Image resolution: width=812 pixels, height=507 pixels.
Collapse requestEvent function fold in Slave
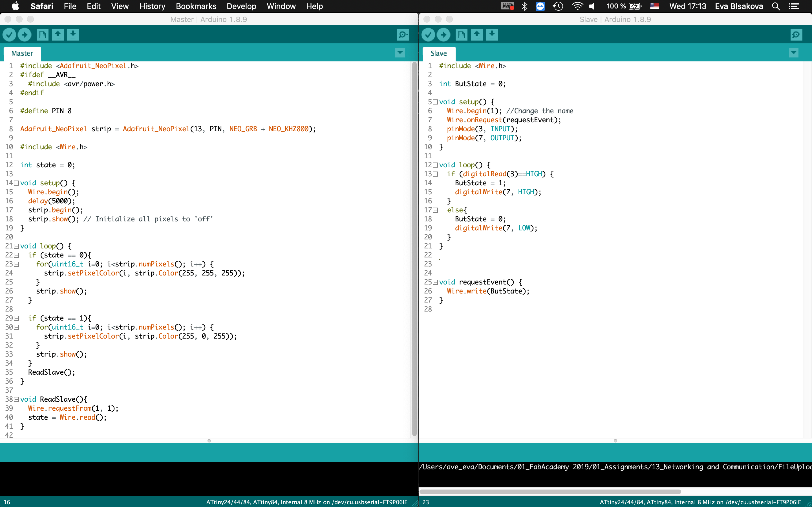point(435,282)
